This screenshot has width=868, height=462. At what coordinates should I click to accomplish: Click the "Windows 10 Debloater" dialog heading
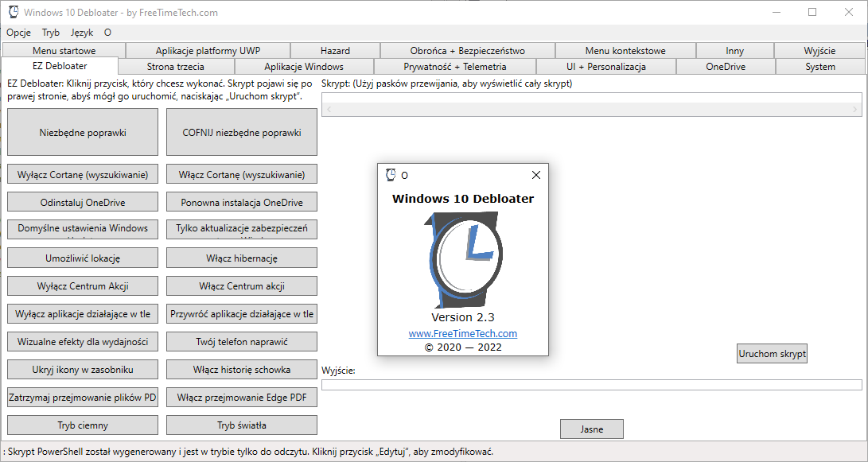[x=463, y=199]
